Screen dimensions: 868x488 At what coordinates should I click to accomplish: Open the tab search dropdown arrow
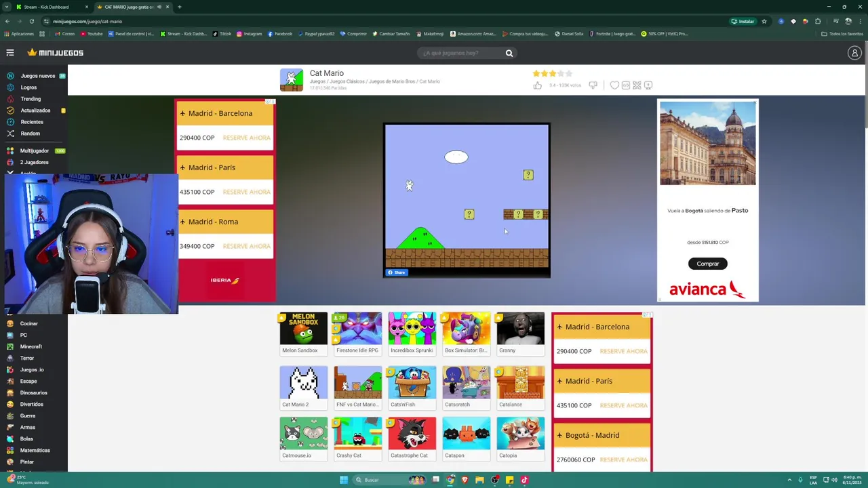pos(7,7)
